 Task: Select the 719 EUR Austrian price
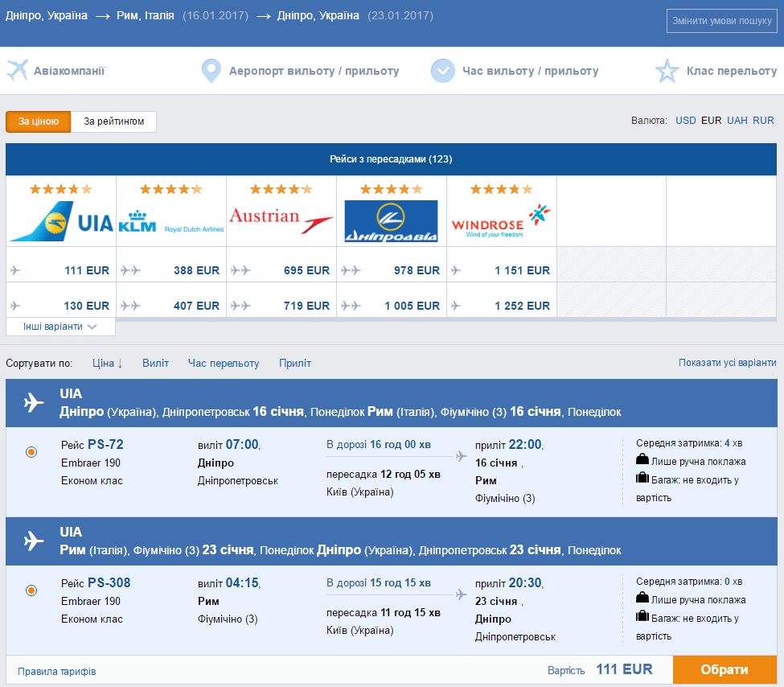306,306
